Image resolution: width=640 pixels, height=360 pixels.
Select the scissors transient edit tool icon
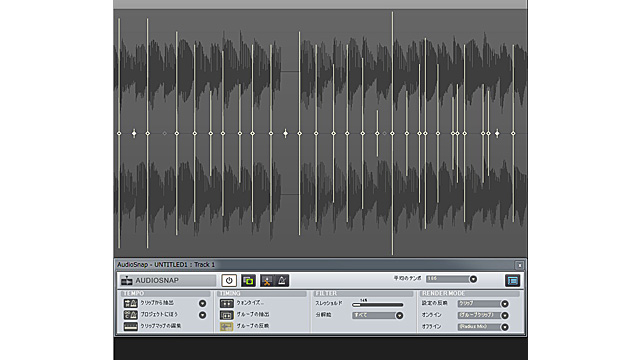pyautogui.click(x=267, y=280)
